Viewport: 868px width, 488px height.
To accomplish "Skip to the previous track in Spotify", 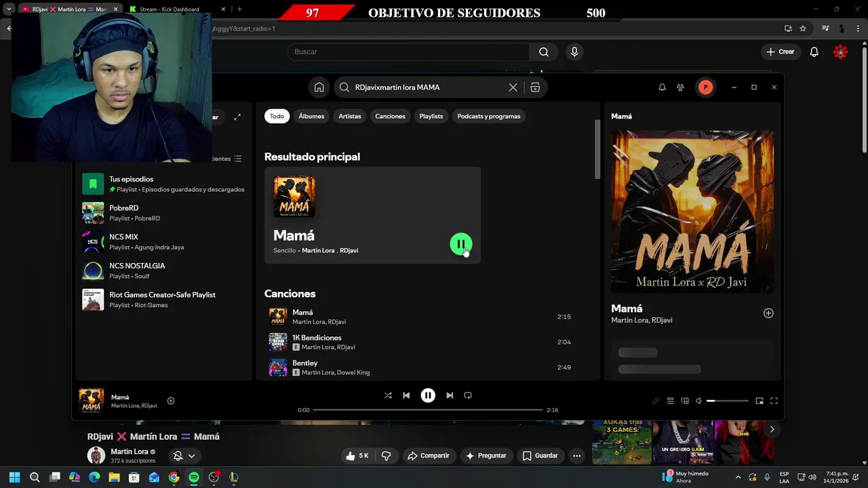I will click(x=406, y=396).
